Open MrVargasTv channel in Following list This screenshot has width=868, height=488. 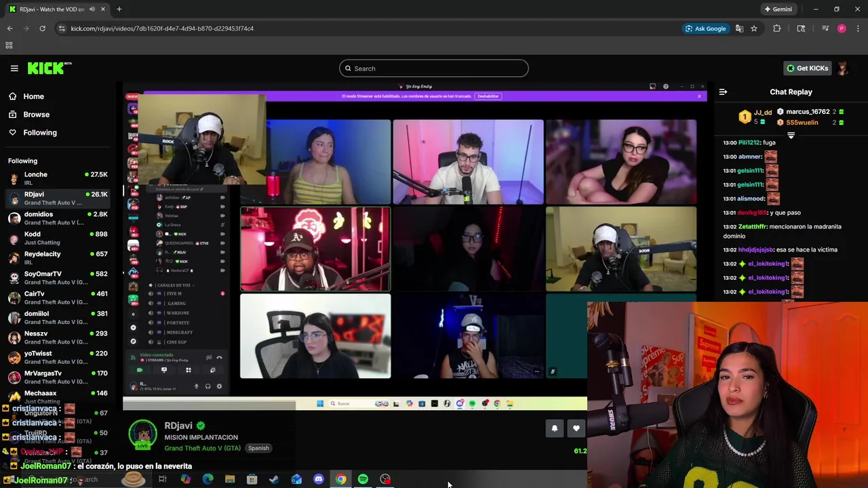point(58,378)
